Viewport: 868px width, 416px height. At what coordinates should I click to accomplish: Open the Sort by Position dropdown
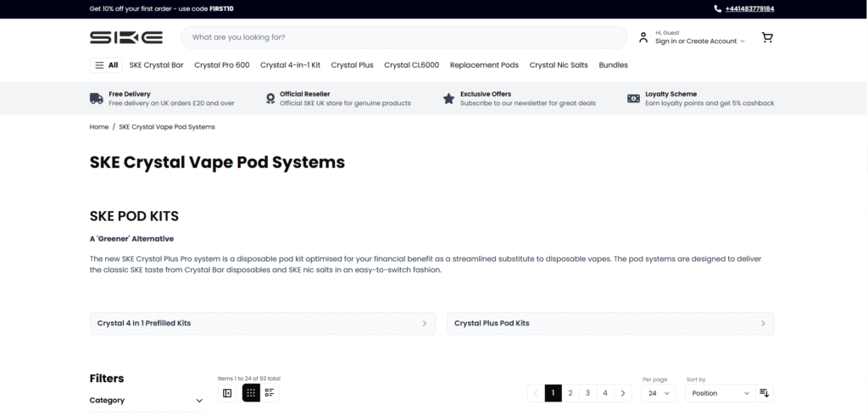(x=720, y=393)
